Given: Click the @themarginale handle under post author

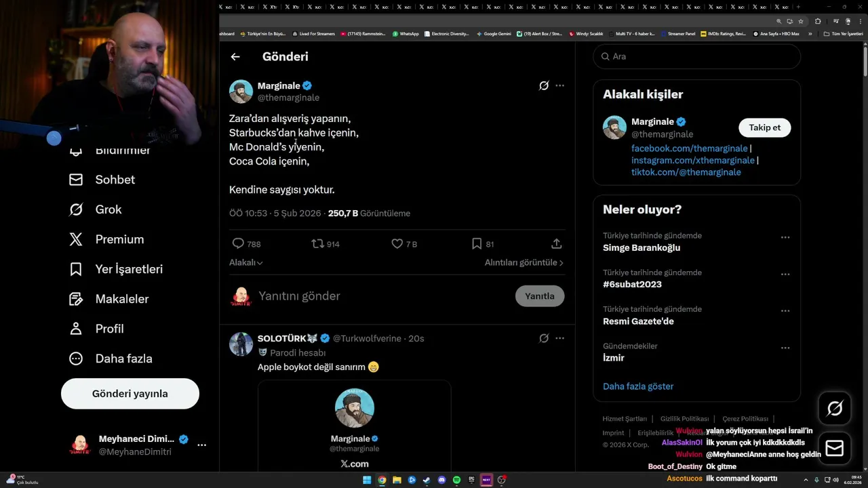Looking at the screenshot, I should pyautogui.click(x=288, y=98).
